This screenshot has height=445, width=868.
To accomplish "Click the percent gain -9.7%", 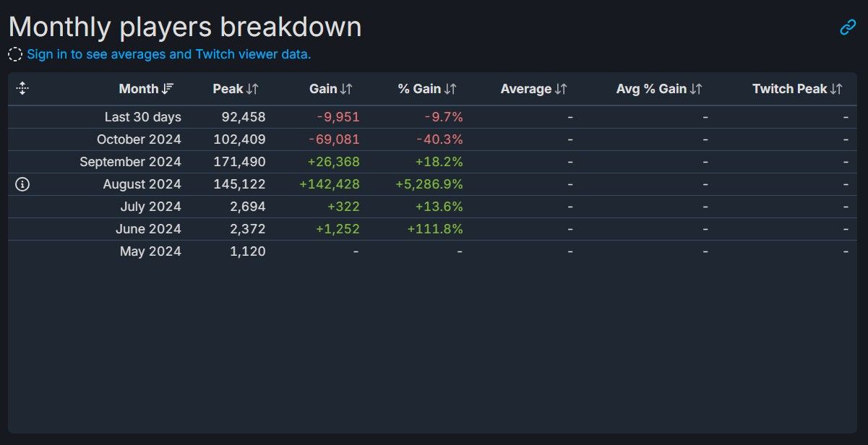I will [x=444, y=117].
